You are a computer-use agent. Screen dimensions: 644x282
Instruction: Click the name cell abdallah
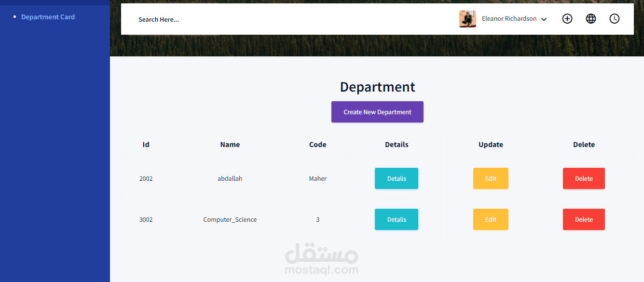coord(230,178)
